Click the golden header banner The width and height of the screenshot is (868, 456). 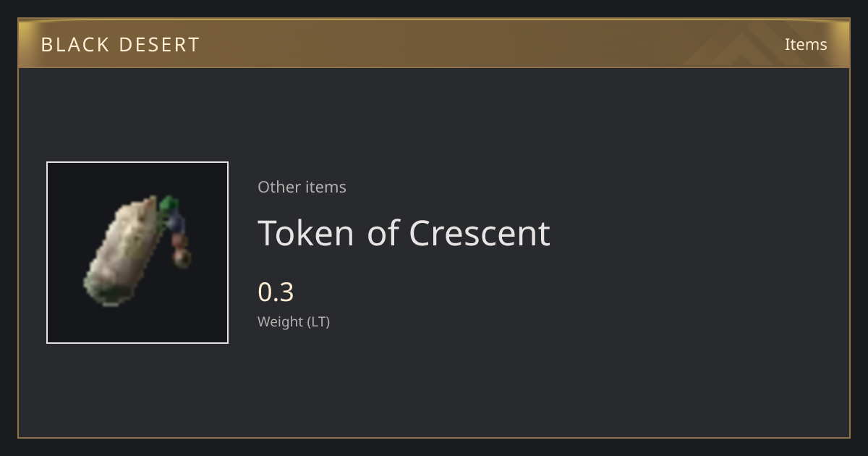(434, 43)
